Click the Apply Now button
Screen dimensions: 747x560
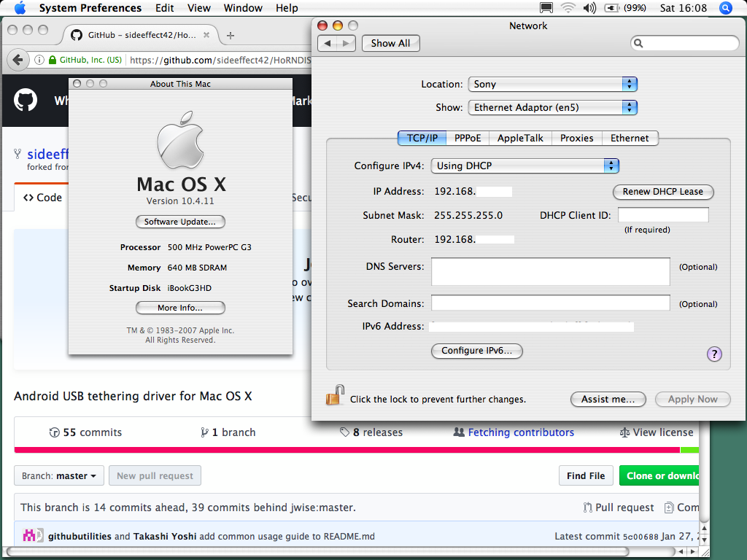[x=693, y=399]
